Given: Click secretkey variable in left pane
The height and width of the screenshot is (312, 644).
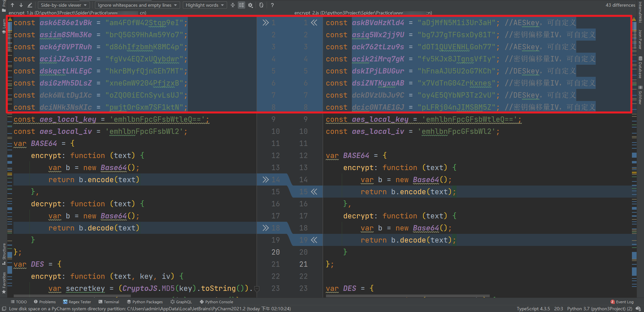Looking at the screenshot, I should [85, 289].
